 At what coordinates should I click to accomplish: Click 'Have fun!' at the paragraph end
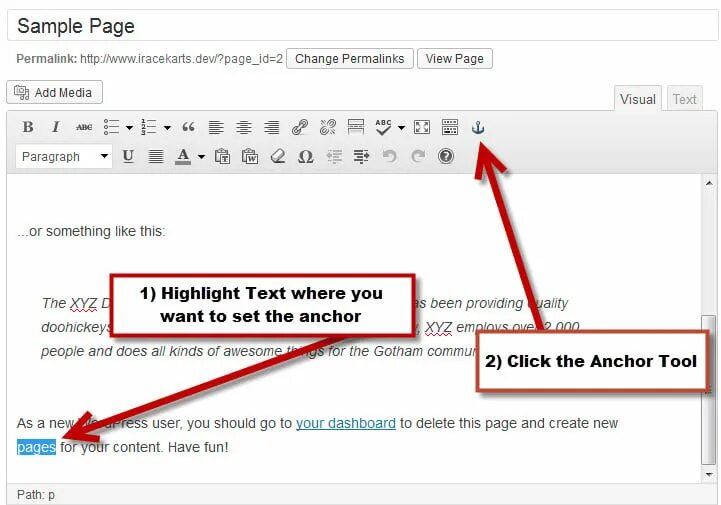coord(198,447)
